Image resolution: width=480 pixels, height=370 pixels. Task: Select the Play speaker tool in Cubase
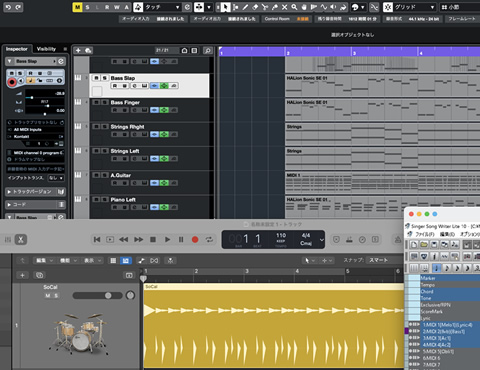[333, 7]
